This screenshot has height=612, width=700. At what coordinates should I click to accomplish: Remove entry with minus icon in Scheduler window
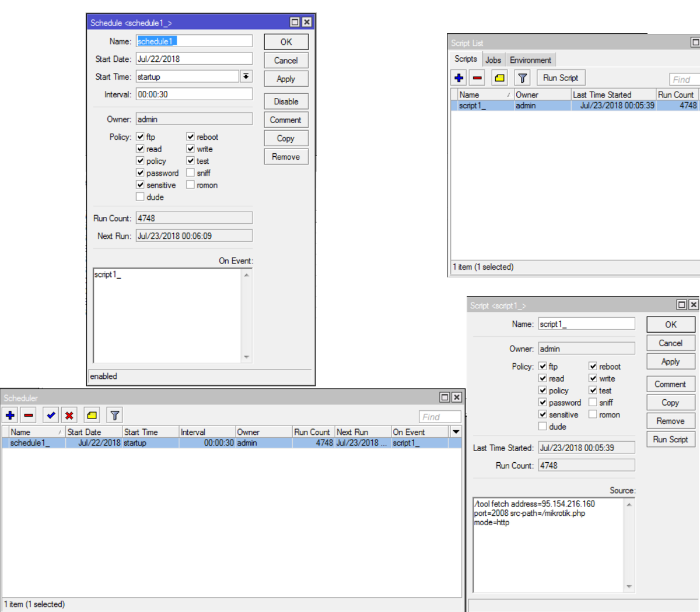coord(29,416)
